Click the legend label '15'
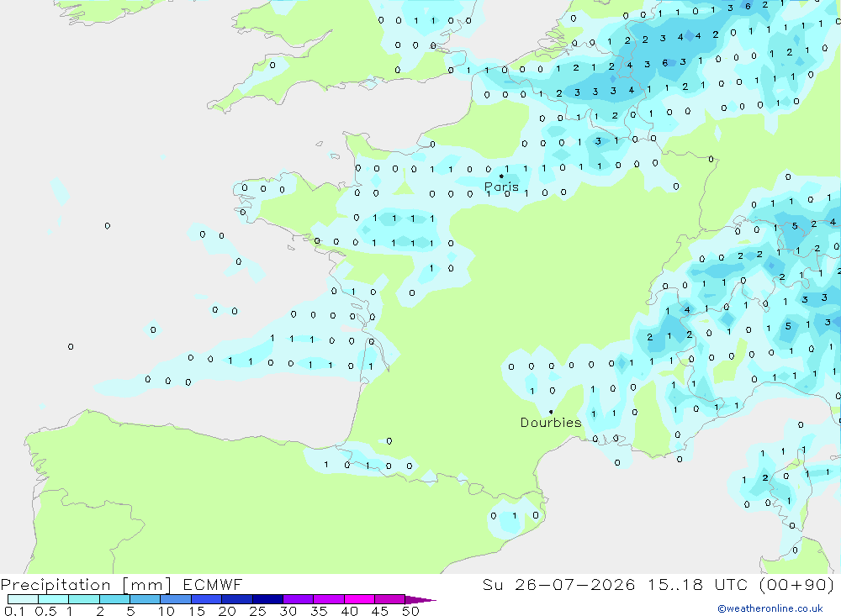841x616 pixels. (x=197, y=611)
